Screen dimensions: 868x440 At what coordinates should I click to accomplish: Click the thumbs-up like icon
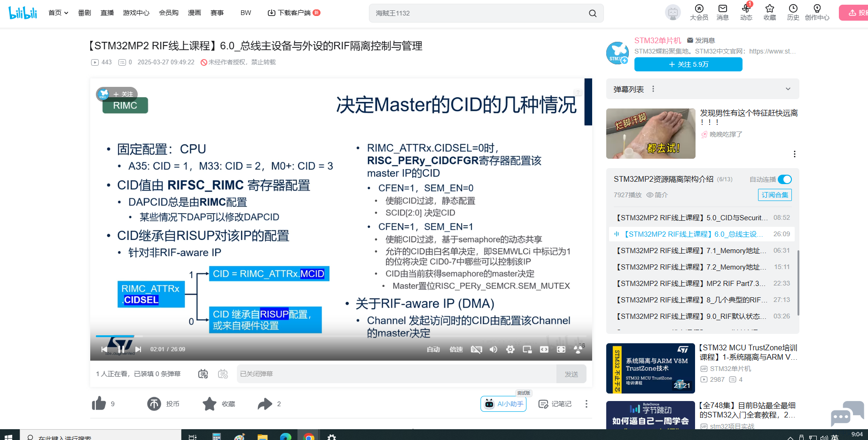point(99,404)
